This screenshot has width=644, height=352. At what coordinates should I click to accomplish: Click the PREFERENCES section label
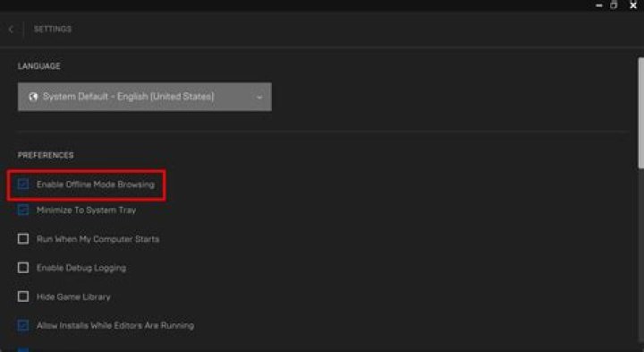coord(46,155)
